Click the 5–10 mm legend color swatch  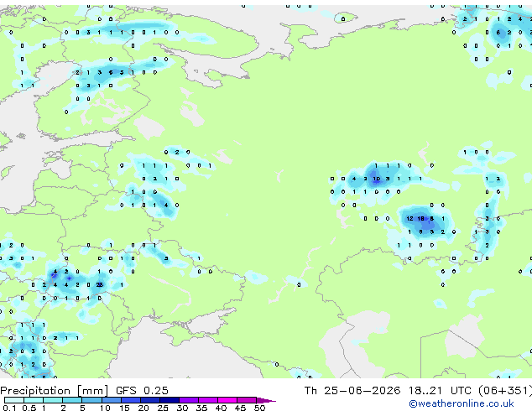[91, 400]
